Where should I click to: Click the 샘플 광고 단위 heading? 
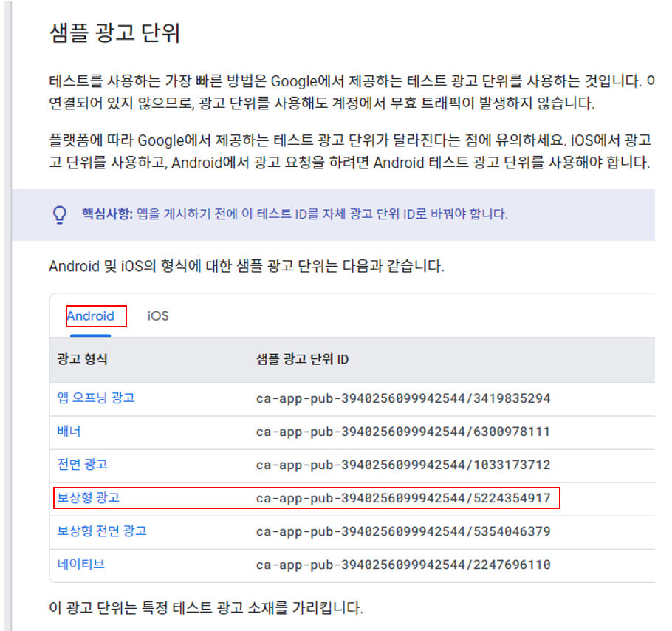point(114,33)
